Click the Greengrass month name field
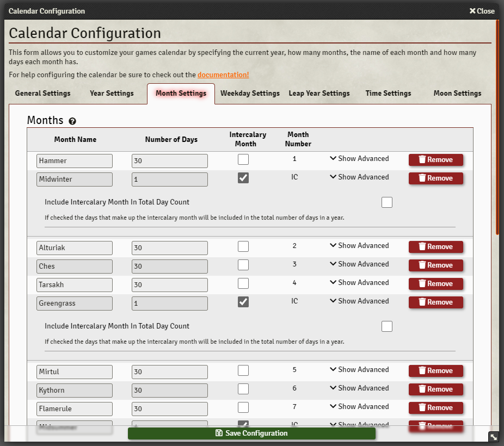 (75, 303)
